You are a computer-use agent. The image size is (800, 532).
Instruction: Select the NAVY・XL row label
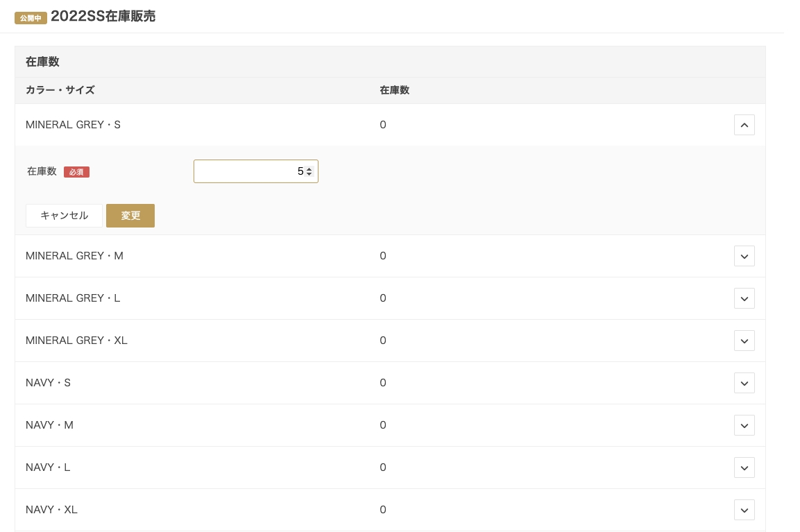[x=51, y=510]
